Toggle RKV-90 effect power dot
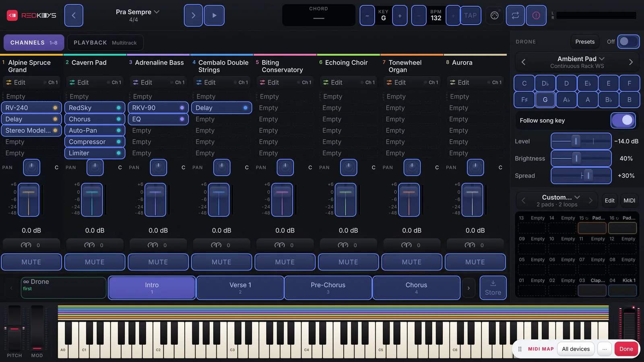 pos(182,108)
